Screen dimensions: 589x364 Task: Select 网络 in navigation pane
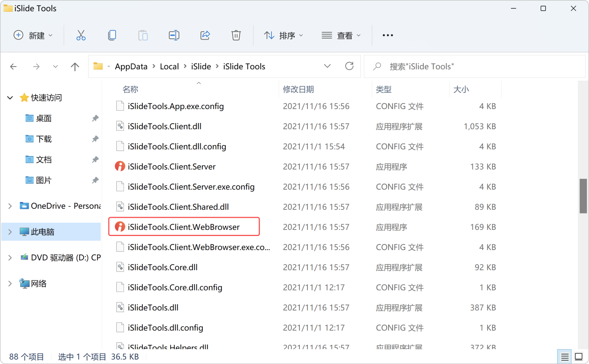[x=39, y=283]
